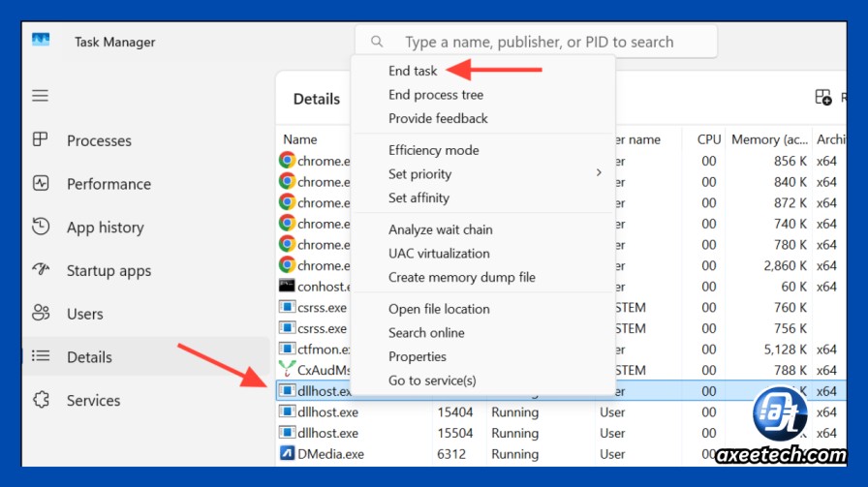Click the CxAudMsg process icon
The width and height of the screenshot is (868, 487).
pos(287,369)
